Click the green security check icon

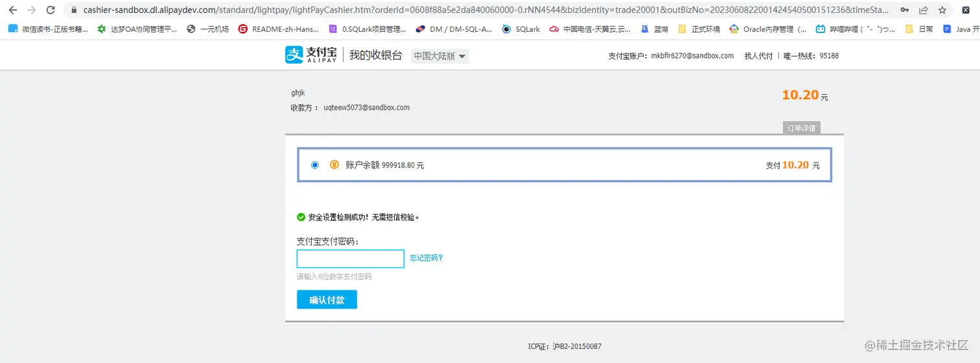point(301,217)
